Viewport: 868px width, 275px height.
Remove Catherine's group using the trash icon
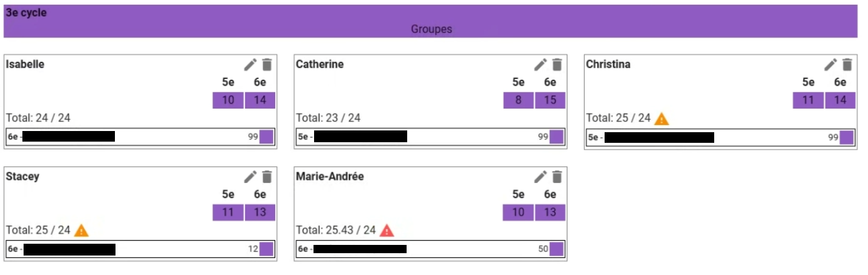pyautogui.click(x=557, y=64)
